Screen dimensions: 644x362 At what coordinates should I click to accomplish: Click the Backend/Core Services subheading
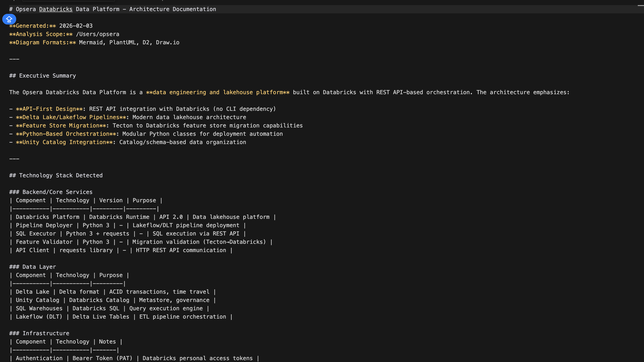point(57,192)
